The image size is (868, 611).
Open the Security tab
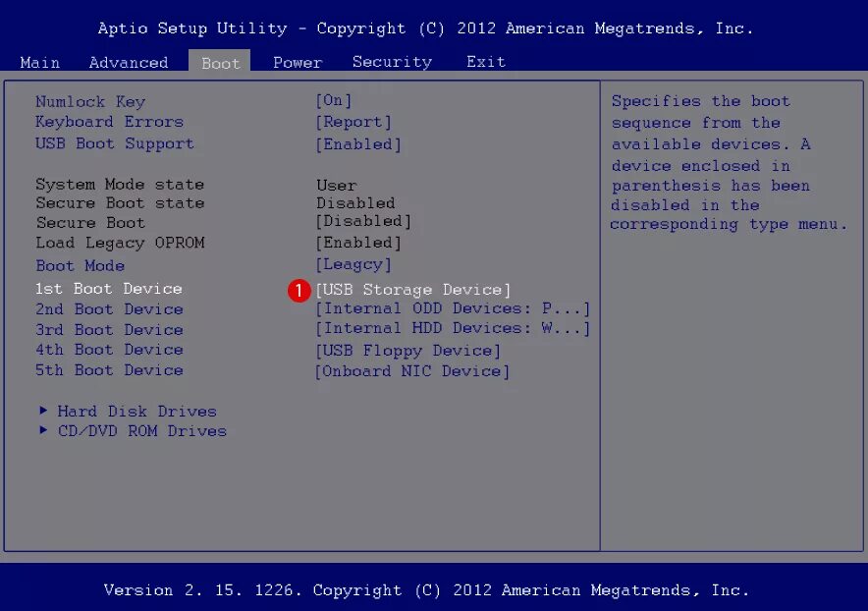pyautogui.click(x=392, y=62)
